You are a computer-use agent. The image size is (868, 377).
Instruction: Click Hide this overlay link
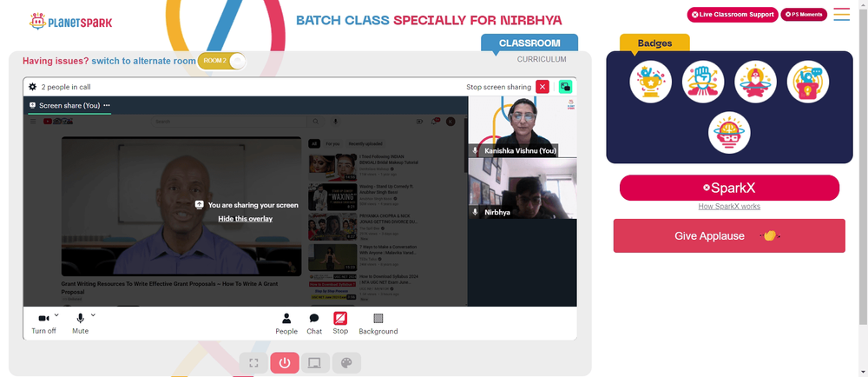[x=246, y=219]
